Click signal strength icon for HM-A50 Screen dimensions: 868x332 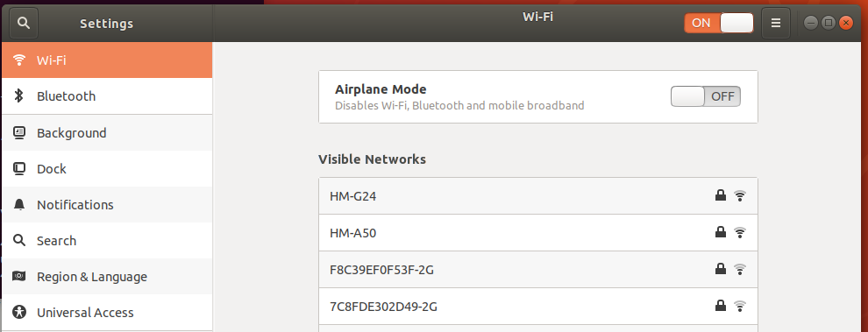740,232
